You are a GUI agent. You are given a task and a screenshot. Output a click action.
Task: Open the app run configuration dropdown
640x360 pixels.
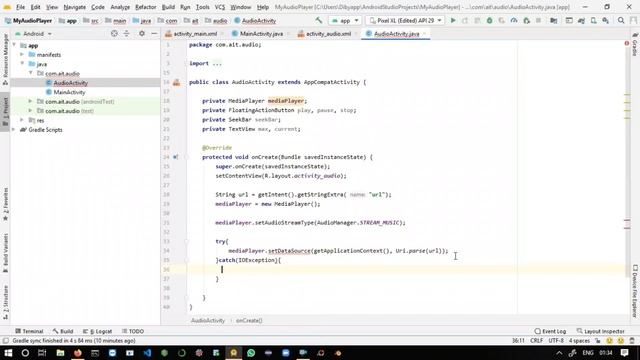345,20
